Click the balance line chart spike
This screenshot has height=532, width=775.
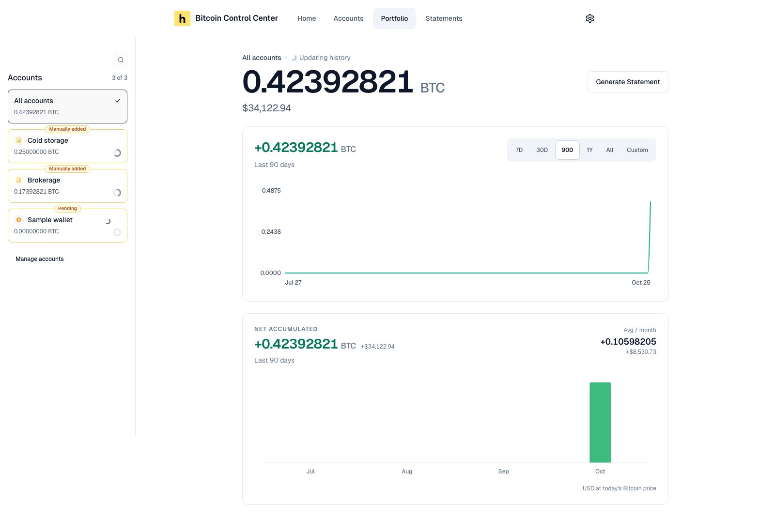[650, 237]
